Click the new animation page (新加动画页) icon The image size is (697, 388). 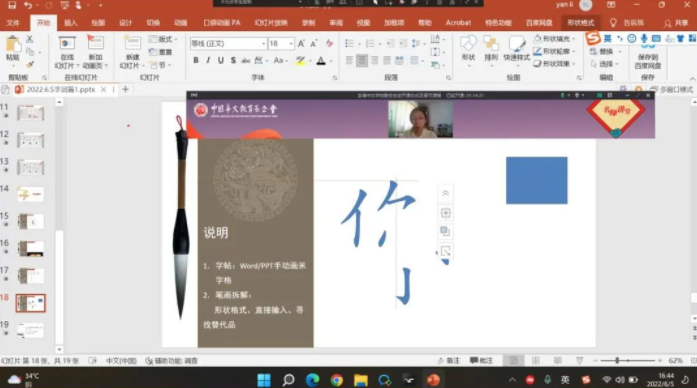pos(95,43)
